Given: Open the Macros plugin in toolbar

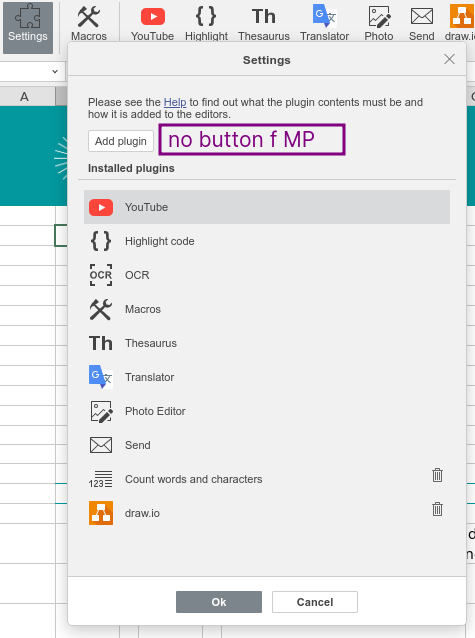Looking at the screenshot, I should pyautogui.click(x=89, y=24).
